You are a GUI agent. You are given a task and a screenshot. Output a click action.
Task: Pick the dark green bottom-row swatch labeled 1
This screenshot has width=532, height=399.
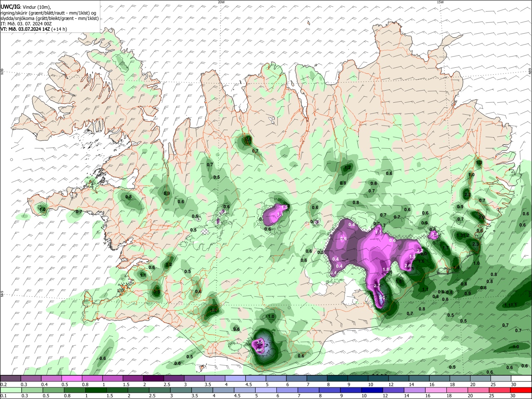tap(96, 390)
